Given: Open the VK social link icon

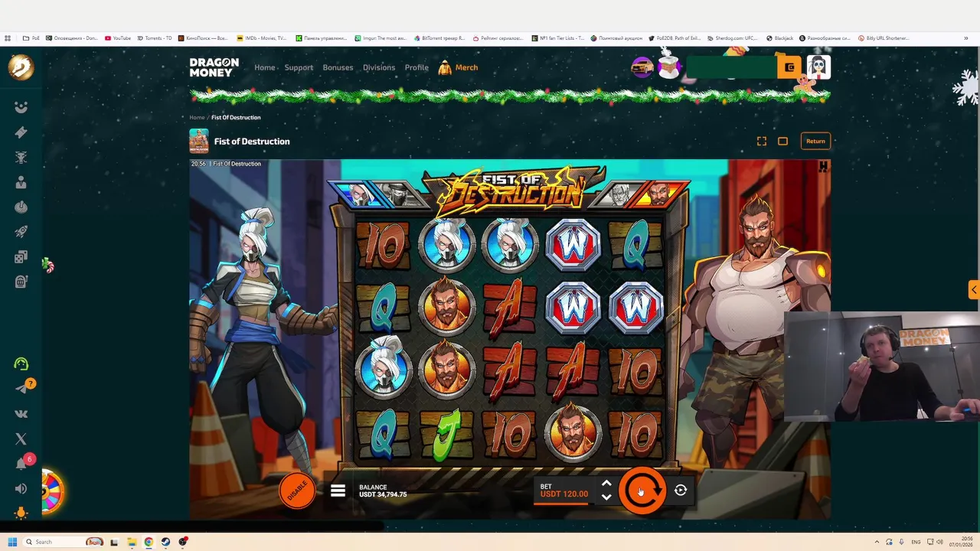Looking at the screenshot, I should click(x=21, y=414).
